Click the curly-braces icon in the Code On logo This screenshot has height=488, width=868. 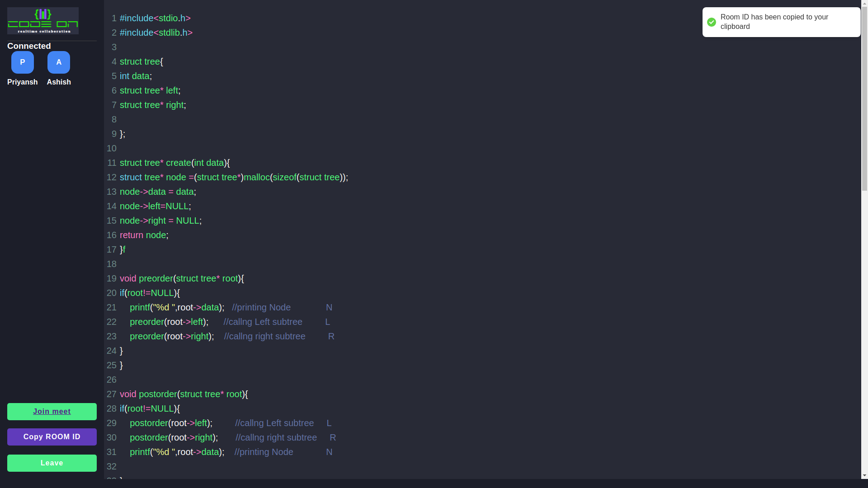42,14
